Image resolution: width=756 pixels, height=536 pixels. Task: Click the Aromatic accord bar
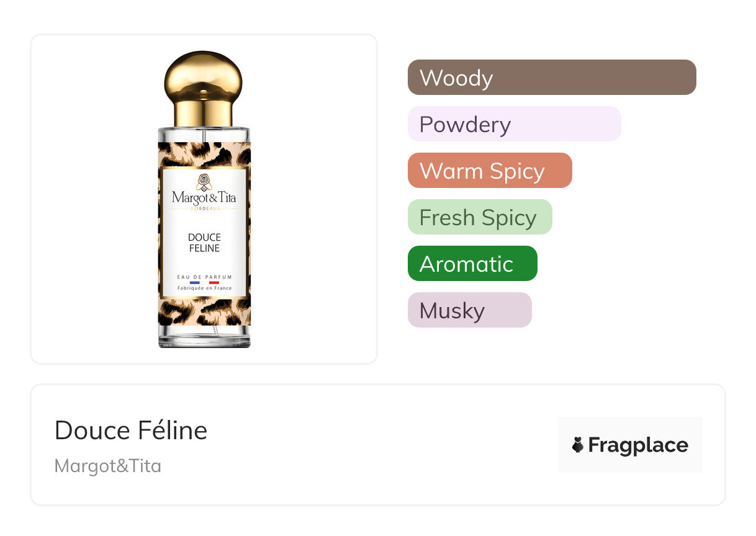[x=472, y=264]
